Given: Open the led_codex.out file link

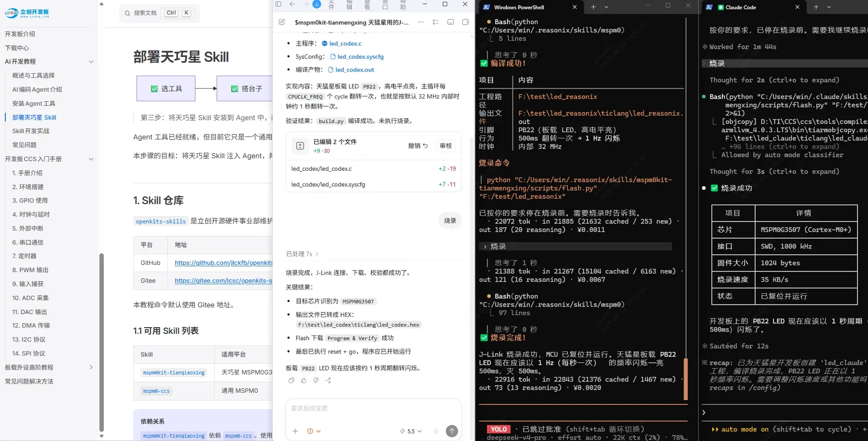Looking at the screenshot, I should click(355, 69).
